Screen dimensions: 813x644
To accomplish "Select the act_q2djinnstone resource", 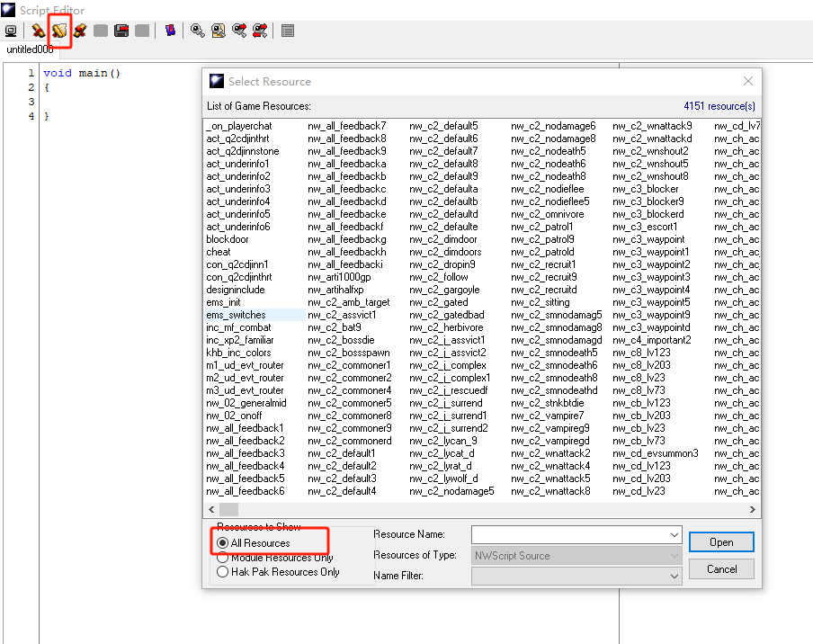I will 243,151.
